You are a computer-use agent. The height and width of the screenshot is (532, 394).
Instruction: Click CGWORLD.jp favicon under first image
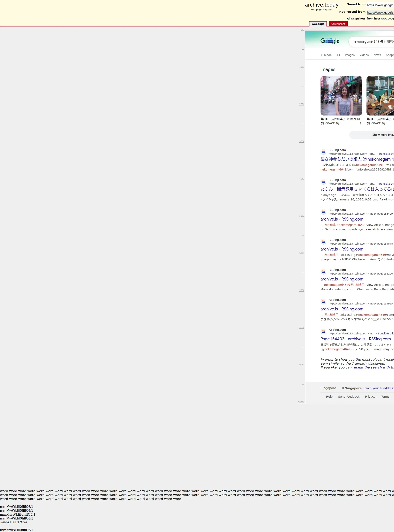click(x=322, y=123)
